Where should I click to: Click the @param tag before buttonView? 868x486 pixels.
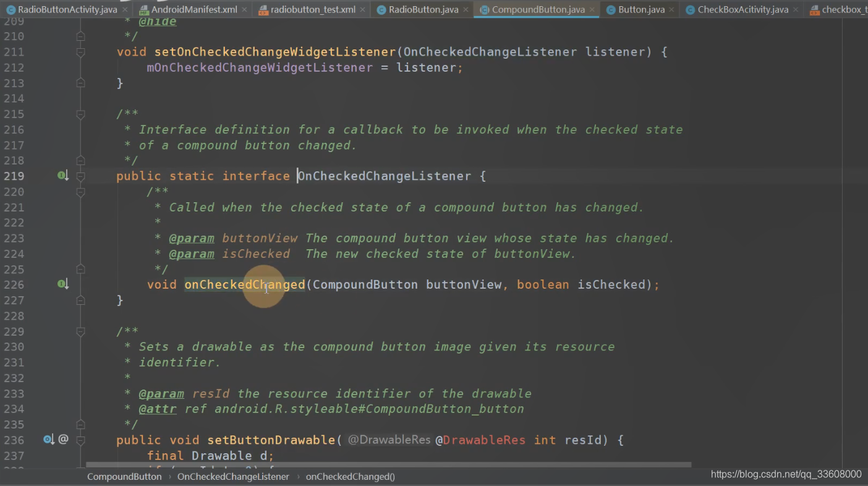[192, 238]
